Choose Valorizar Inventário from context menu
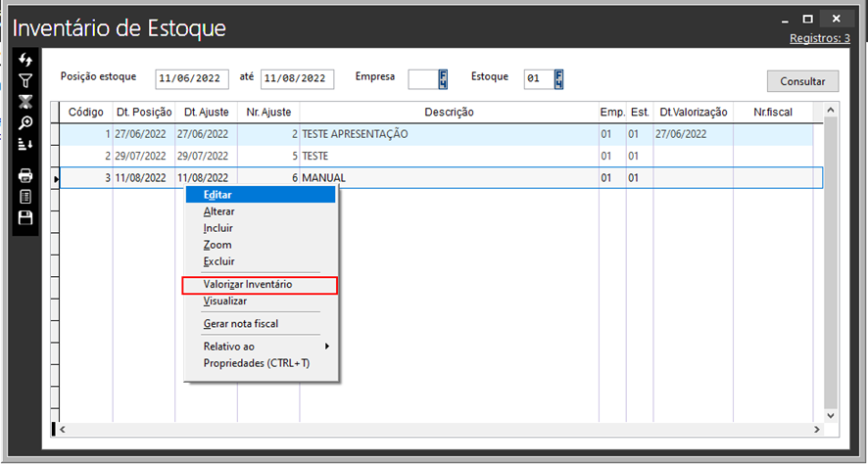This screenshot has height=465, width=868. [x=259, y=285]
